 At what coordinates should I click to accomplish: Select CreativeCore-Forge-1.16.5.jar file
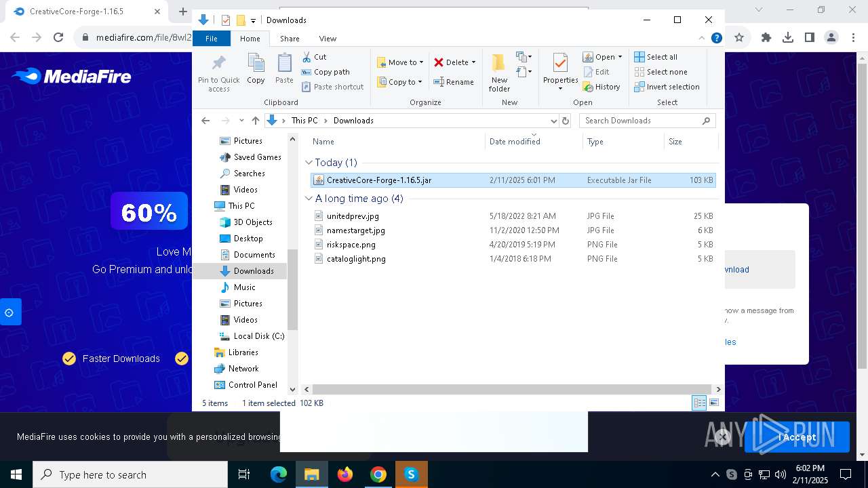513,180
